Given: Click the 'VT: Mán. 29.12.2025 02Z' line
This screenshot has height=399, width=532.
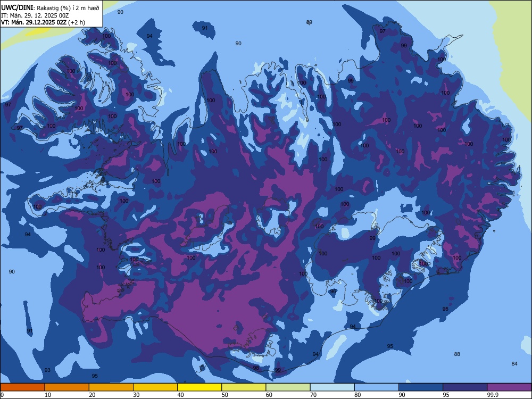Looking at the screenshot, I should point(34,22).
